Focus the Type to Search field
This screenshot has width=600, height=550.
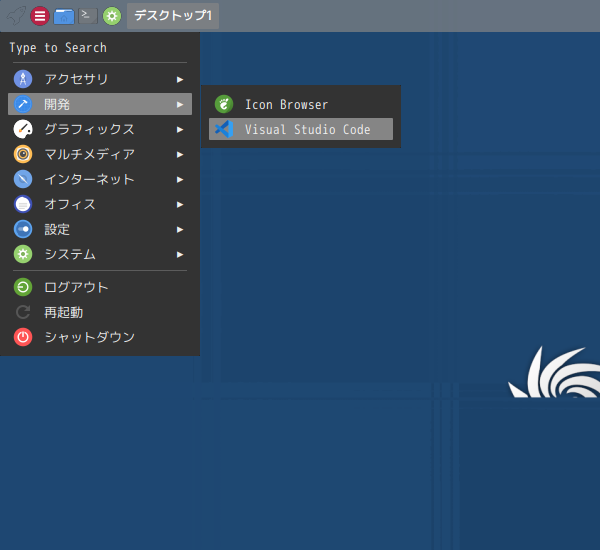point(100,48)
